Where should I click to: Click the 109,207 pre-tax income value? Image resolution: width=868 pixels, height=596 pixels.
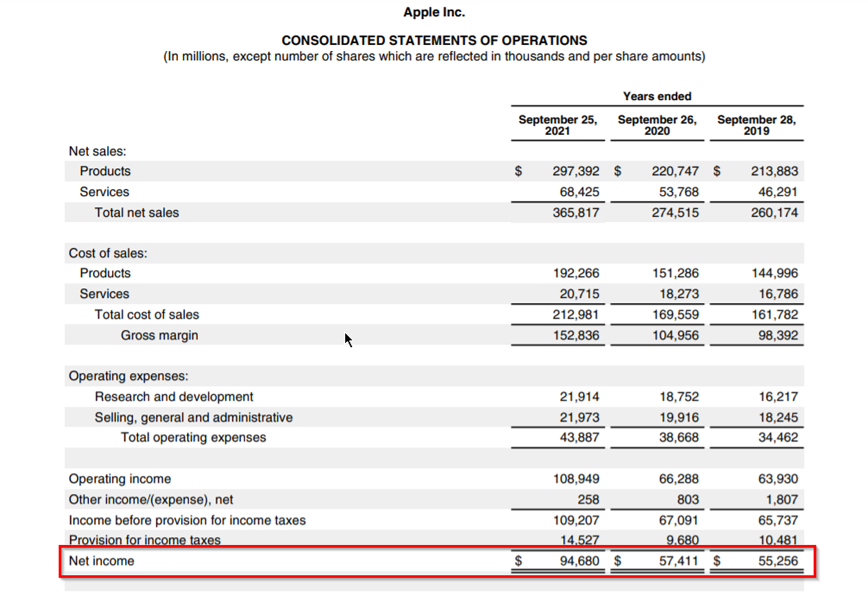(575, 520)
